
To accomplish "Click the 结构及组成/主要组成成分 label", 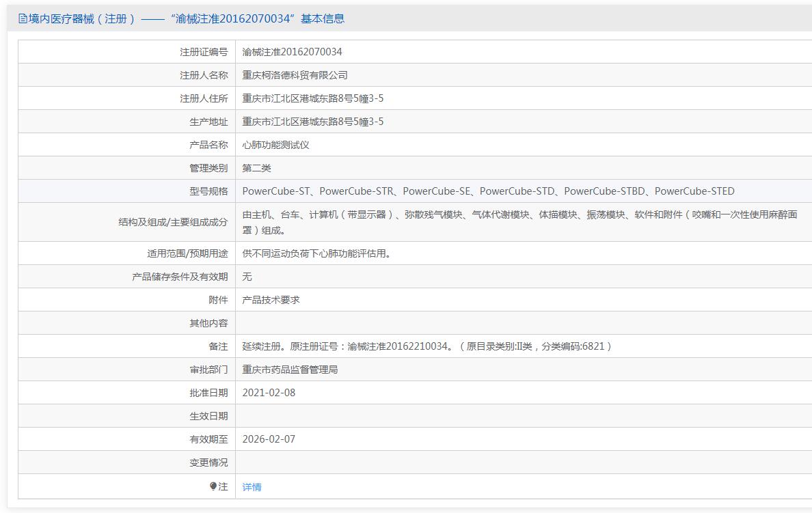I will 173,222.
